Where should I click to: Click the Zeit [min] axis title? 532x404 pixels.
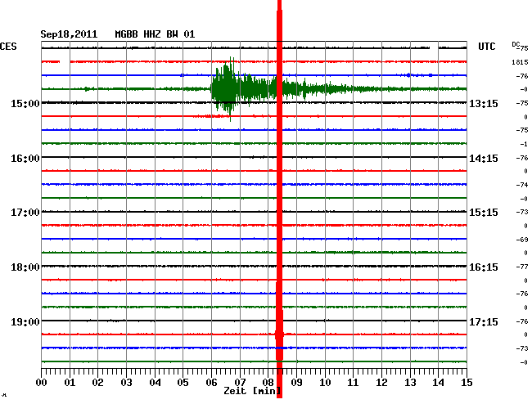point(252,391)
